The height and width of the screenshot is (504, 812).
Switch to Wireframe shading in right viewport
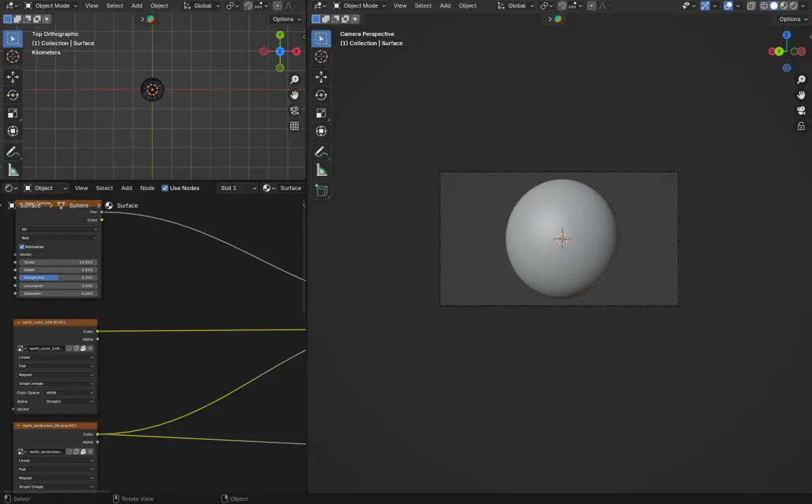click(x=765, y=5)
